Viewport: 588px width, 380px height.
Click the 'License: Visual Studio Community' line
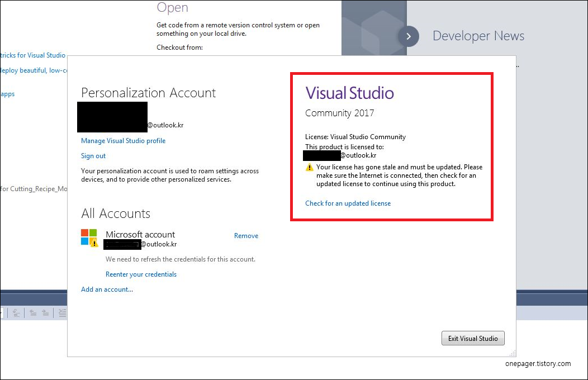[x=355, y=137]
